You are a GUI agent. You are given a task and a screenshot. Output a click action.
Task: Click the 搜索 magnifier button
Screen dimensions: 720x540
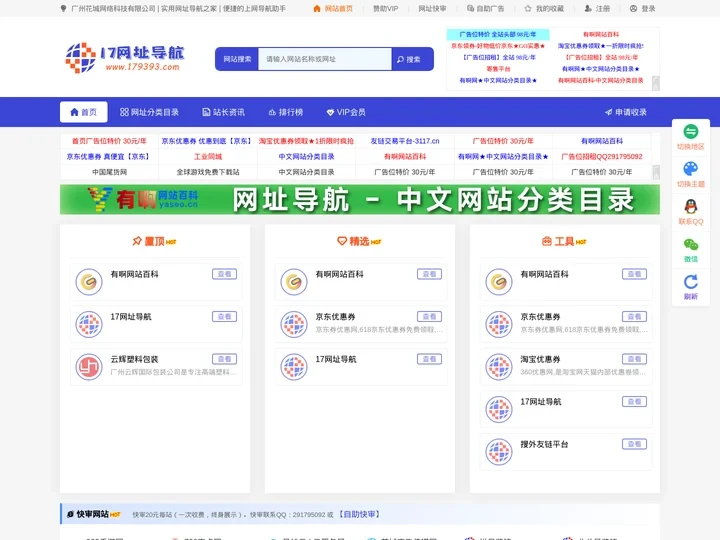point(412,59)
